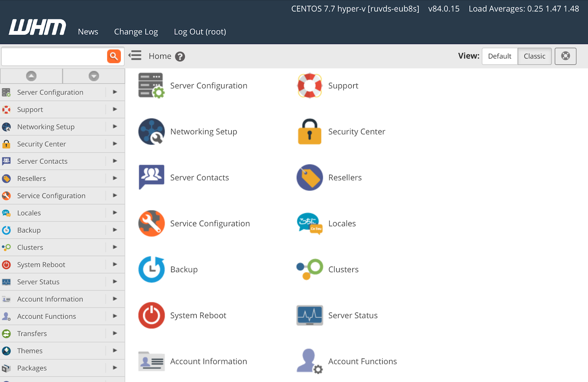This screenshot has width=588, height=382.
Task: Open the Server Status monitor icon
Action: (x=309, y=315)
